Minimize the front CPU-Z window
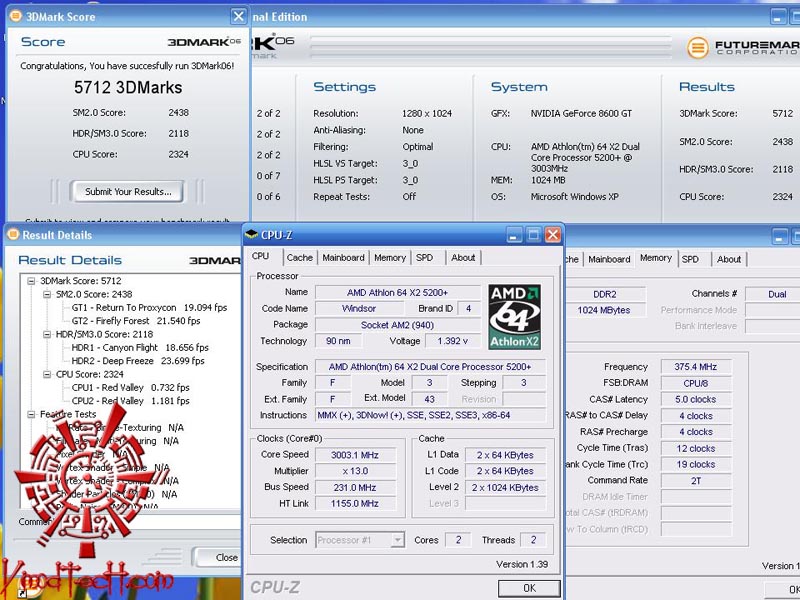The height and width of the screenshot is (600, 800). coord(514,235)
